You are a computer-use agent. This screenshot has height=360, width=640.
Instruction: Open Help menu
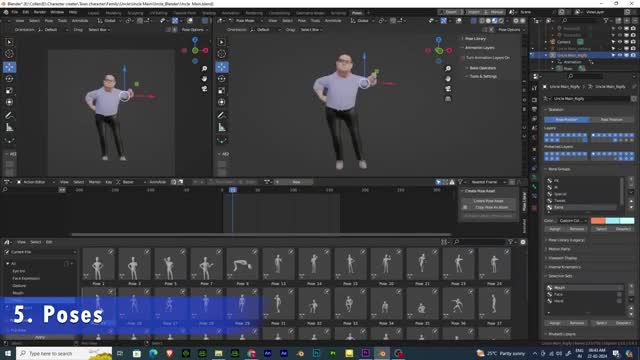pos(73,12)
